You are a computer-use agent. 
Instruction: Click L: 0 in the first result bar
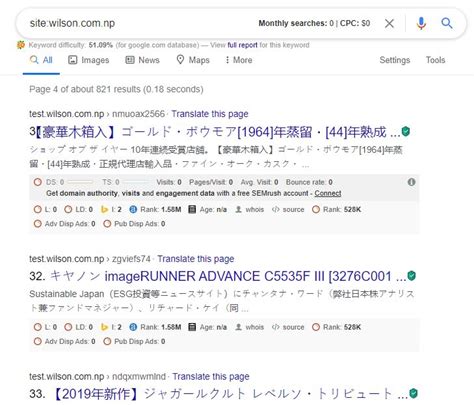[x=45, y=210]
